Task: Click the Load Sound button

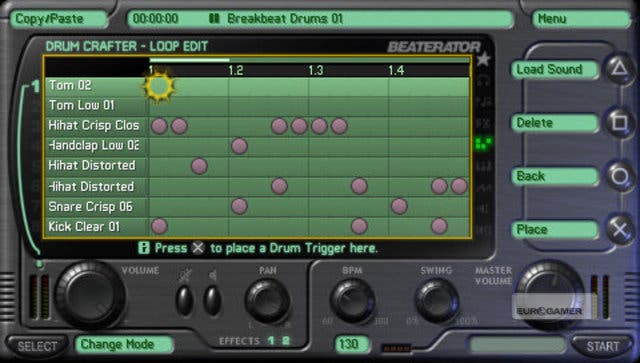Action: tap(555, 69)
